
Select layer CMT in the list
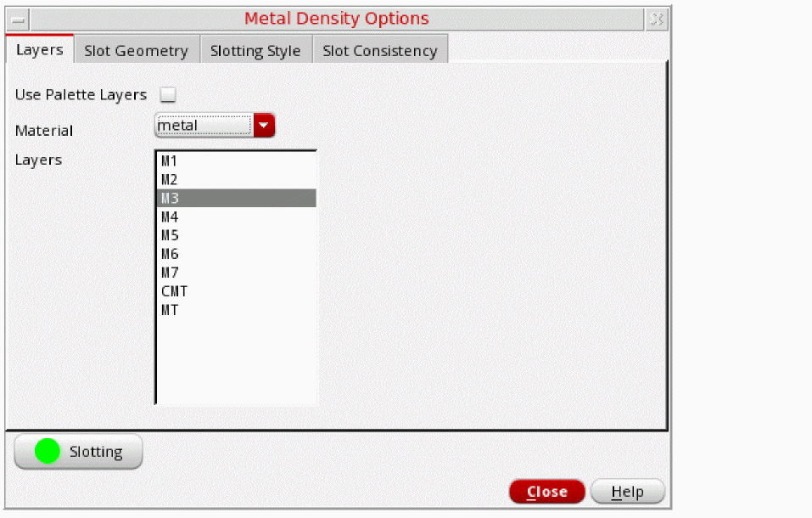(x=236, y=291)
